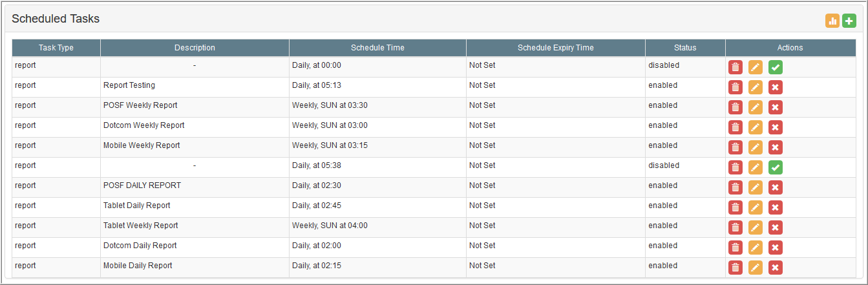868x285 pixels.
Task: Delete the Tablet Weekly Report task
Action: [x=736, y=227]
